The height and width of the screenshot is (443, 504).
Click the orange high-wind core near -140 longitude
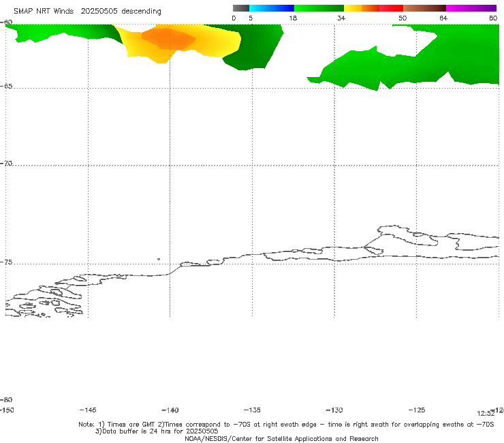[x=169, y=39]
